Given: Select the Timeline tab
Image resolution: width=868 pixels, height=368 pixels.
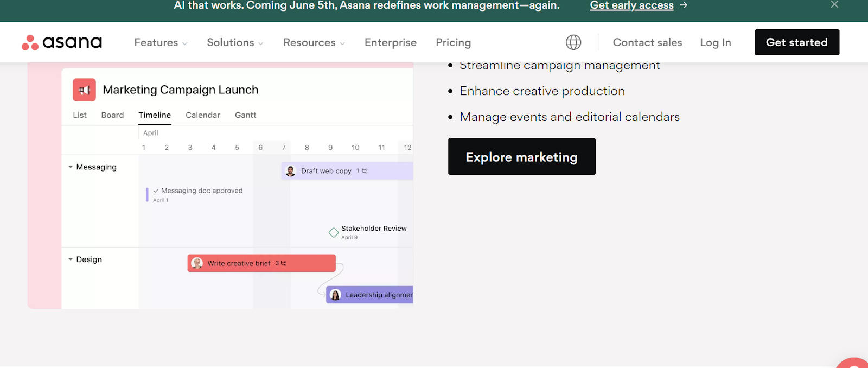Looking at the screenshot, I should click(155, 115).
